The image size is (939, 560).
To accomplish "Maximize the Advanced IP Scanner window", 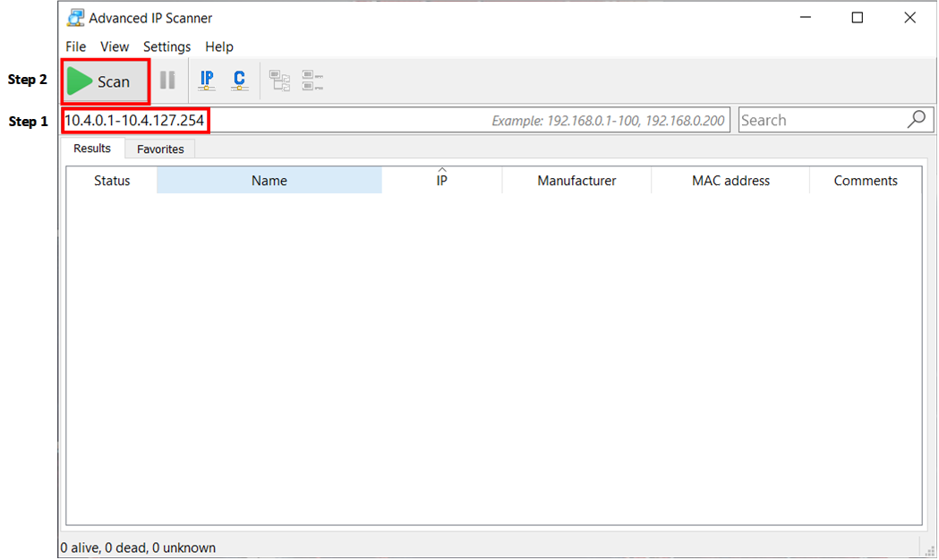I will 858,17.
